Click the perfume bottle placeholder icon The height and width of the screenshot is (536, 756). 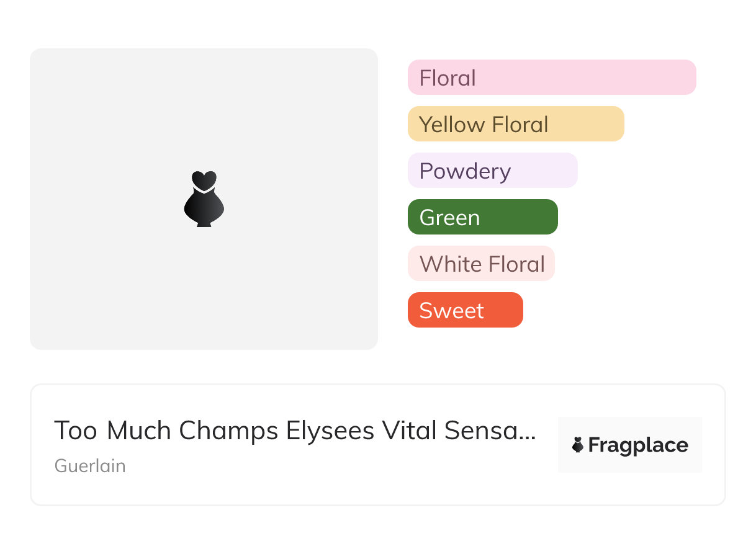[204, 199]
